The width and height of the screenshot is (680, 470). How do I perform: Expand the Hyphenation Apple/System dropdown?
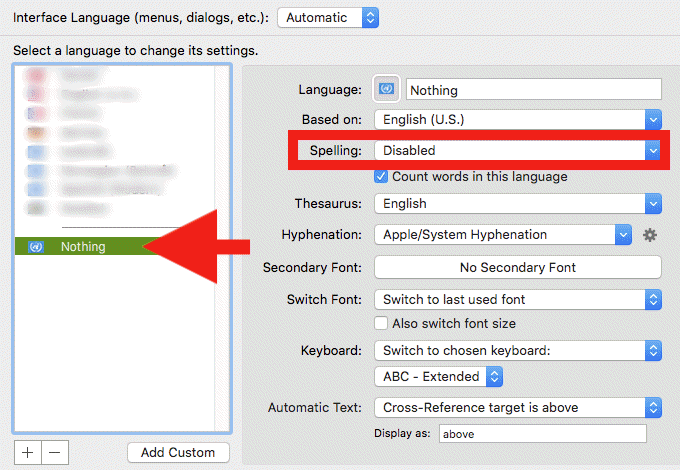(x=503, y=235)
